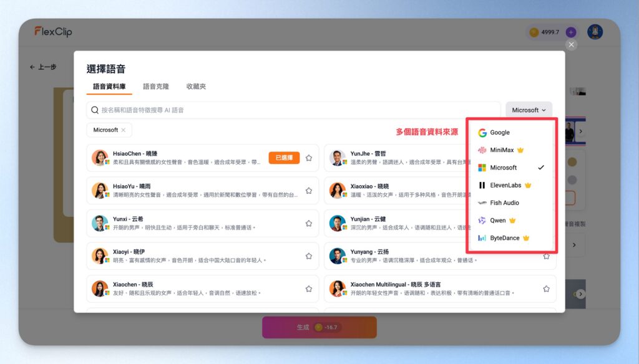Preview Yunxi voice avatar
The width and height of the screenshot is (639, 364).
click(100, 223)
